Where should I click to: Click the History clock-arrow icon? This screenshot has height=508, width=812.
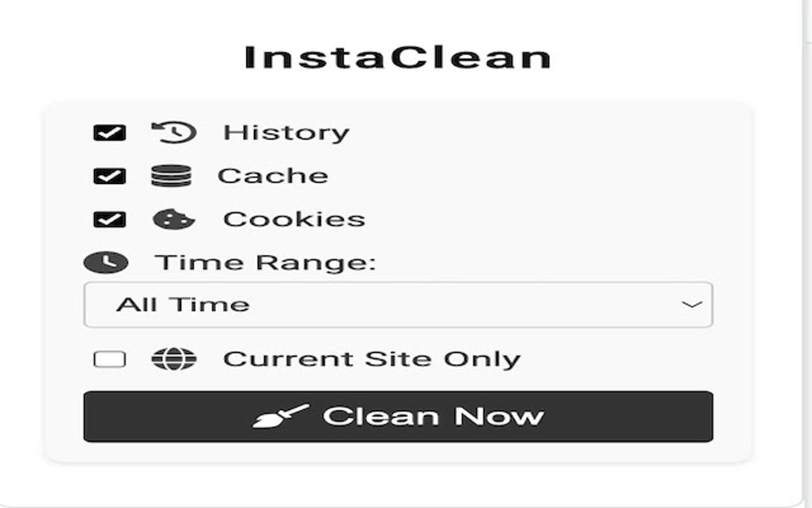coord(174,132)
